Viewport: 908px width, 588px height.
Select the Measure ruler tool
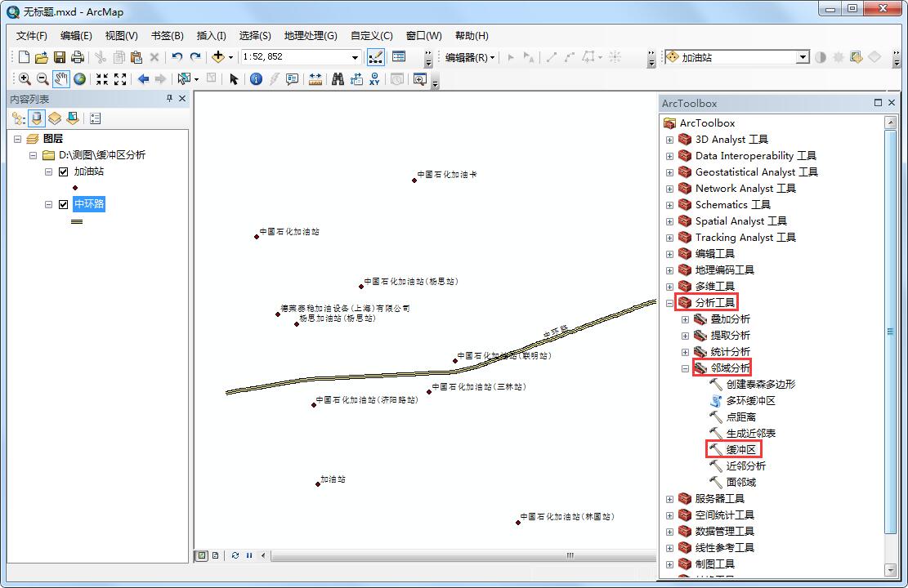point(315,78)
